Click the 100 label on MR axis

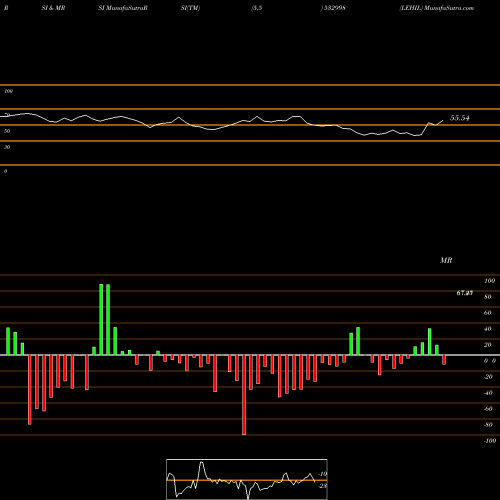click(489, 281)
